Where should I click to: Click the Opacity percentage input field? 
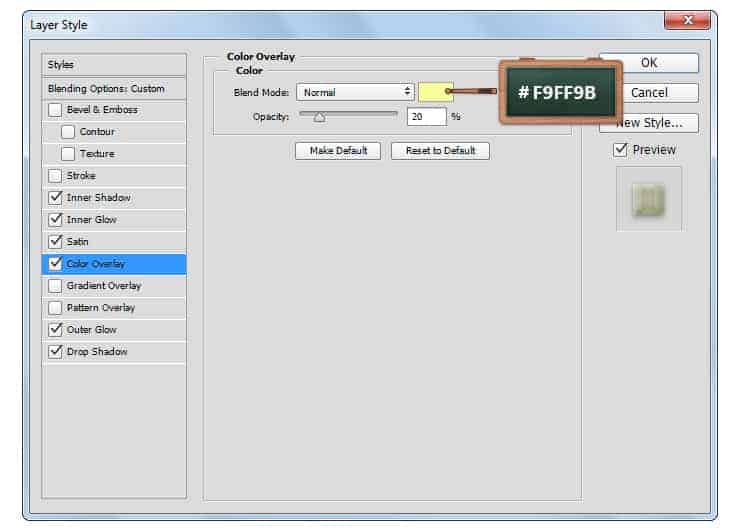tap(426, 117)
